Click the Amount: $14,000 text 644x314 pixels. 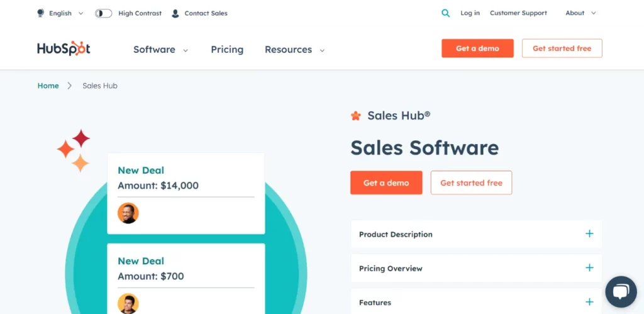click(x=158, y=186)
